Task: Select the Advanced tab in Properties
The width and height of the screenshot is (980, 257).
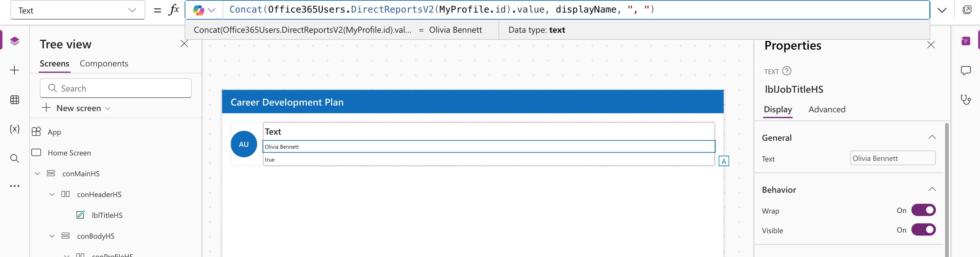Action: coord(827,110)
